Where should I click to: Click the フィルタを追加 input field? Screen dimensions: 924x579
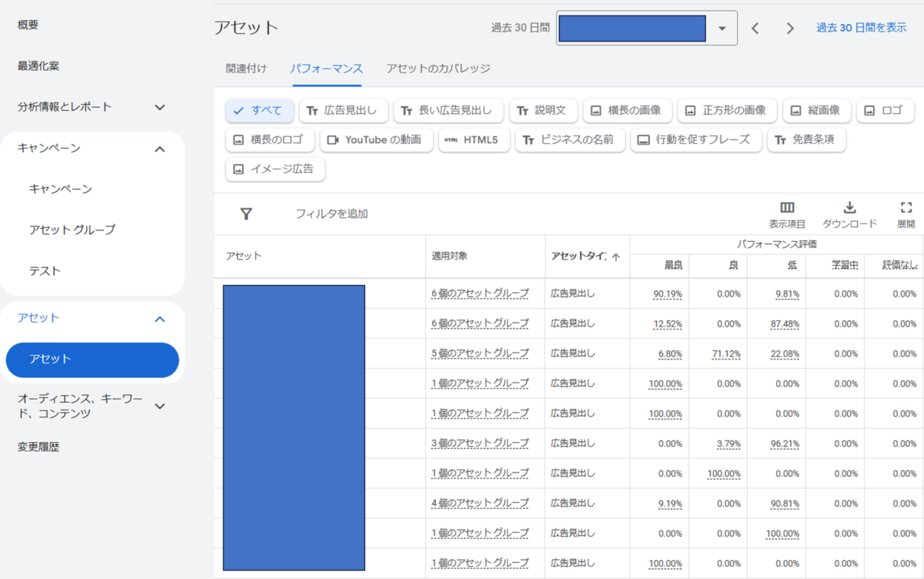pyautogui.click(x=332, y=214)
